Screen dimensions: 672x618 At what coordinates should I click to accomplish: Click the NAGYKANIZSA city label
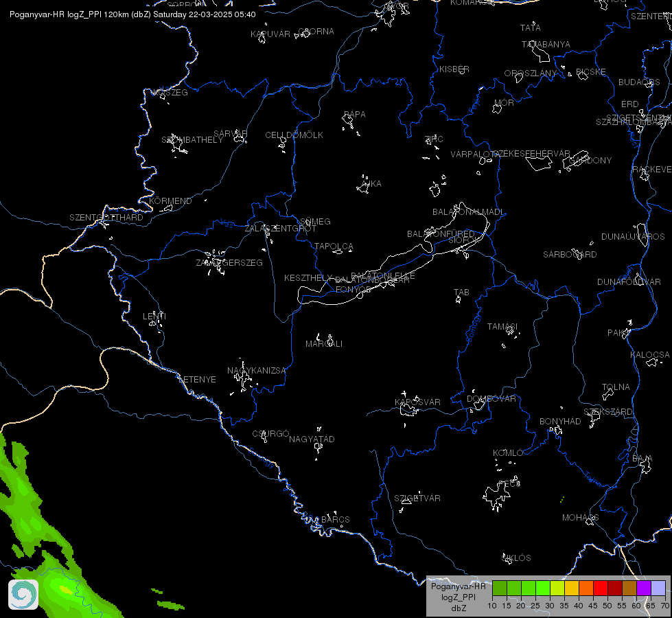click(256, 371)
